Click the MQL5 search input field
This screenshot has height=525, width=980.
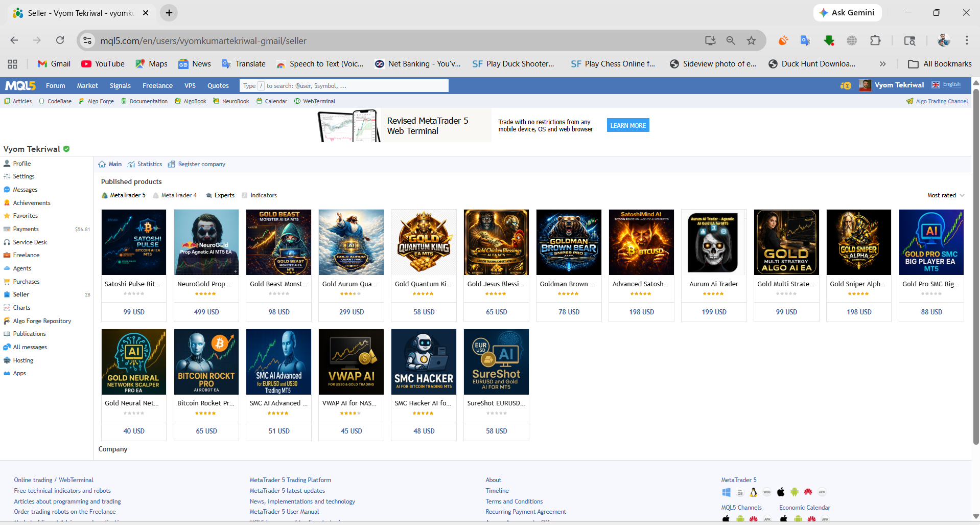tap(344, 85)
